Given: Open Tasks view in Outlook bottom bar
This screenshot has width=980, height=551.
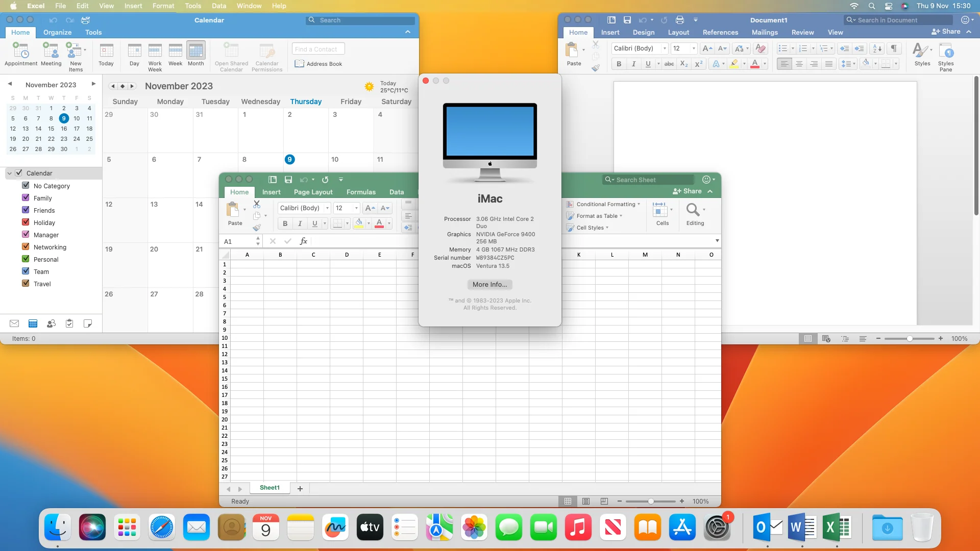Looking at the screenshot, I should pos(69,323).
